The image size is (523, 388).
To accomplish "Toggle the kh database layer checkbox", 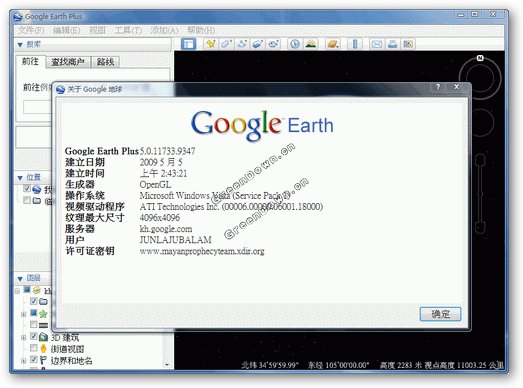I will tap(27, 290).
